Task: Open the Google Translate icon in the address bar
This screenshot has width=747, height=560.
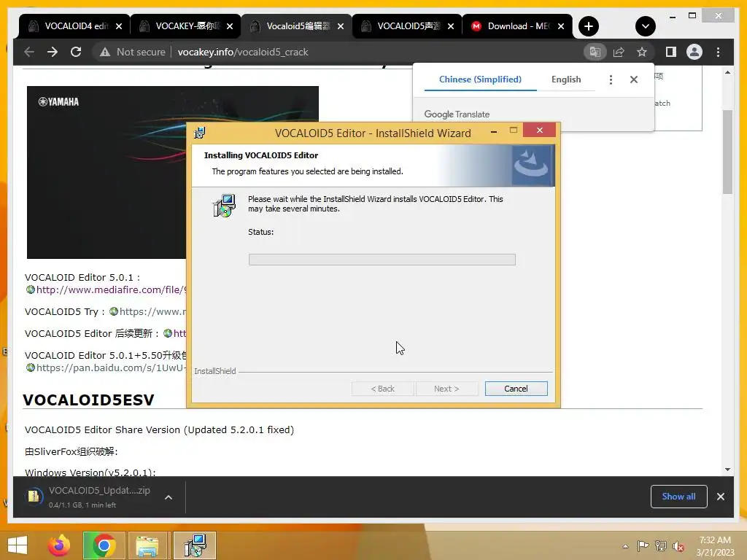Action: (595, 52)
